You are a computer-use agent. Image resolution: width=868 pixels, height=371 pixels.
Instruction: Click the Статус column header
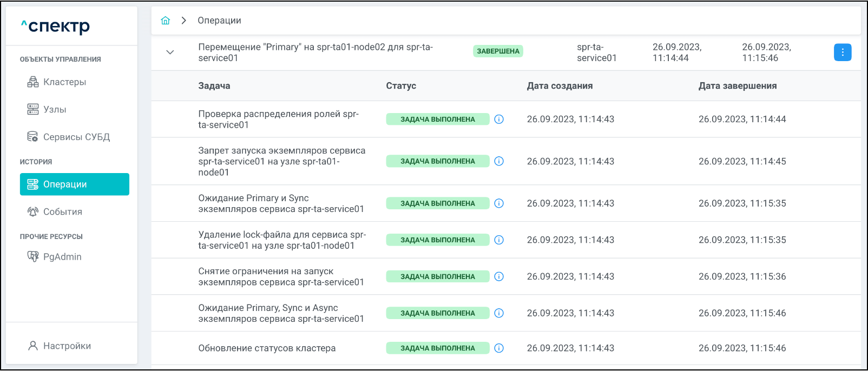click(x=401, y=86)
